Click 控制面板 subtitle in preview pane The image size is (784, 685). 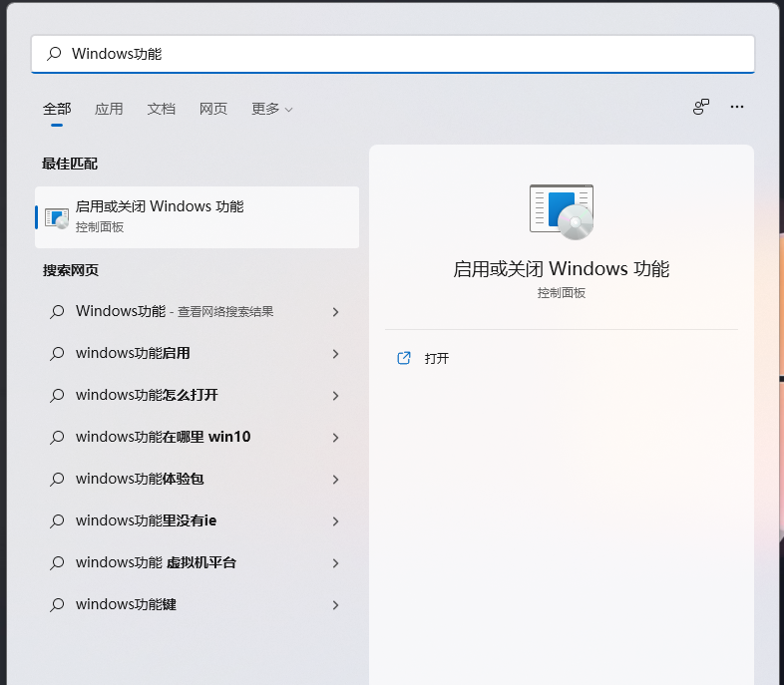561,293
